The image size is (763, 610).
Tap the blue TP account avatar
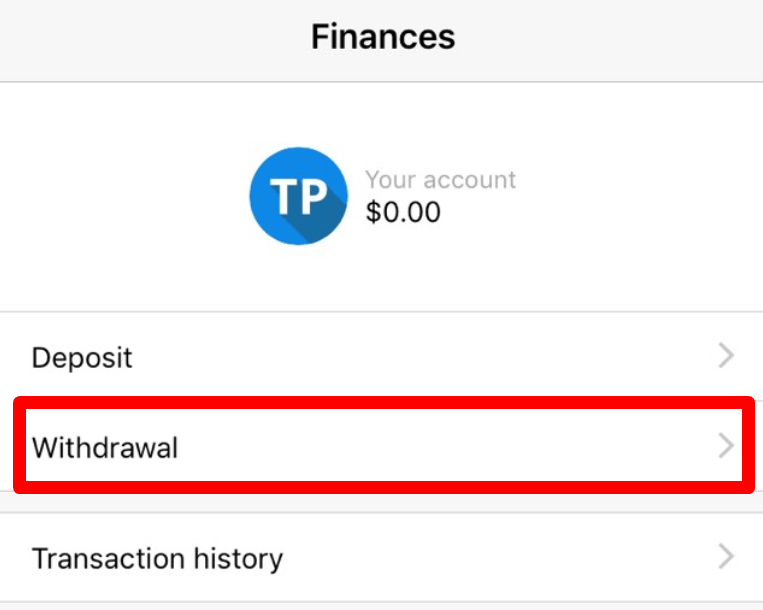click(x=298, y=197)
